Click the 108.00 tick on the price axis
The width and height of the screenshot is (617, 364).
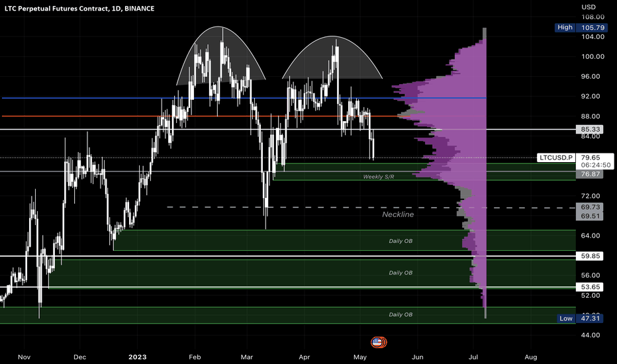coord(593,17)
